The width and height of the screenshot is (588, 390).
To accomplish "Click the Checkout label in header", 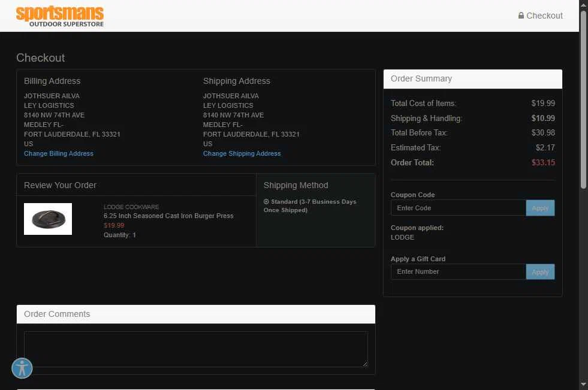I will coord(544,16).
